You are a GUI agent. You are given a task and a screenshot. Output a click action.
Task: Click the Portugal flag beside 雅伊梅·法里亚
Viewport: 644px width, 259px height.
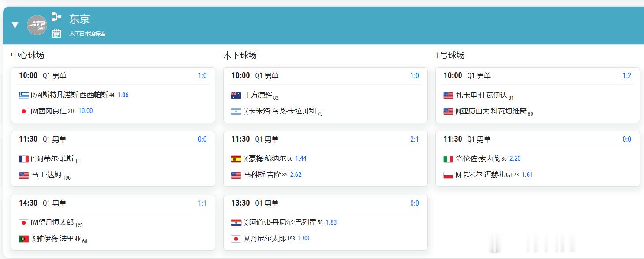tap(24, 239)
